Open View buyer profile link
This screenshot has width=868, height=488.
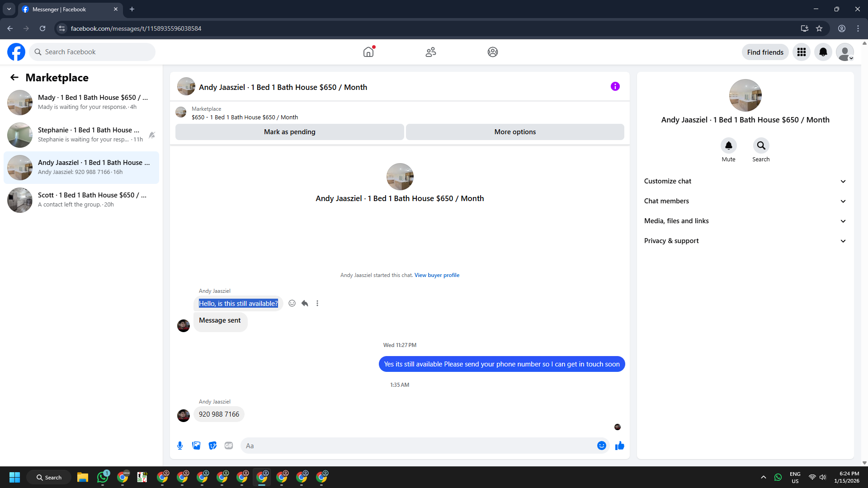[x=437, y=275]
